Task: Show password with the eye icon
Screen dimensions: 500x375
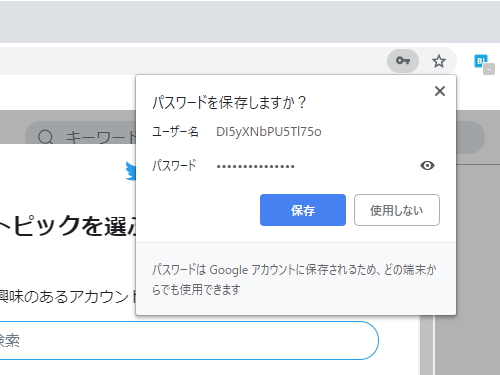Action: pos(427,165)
